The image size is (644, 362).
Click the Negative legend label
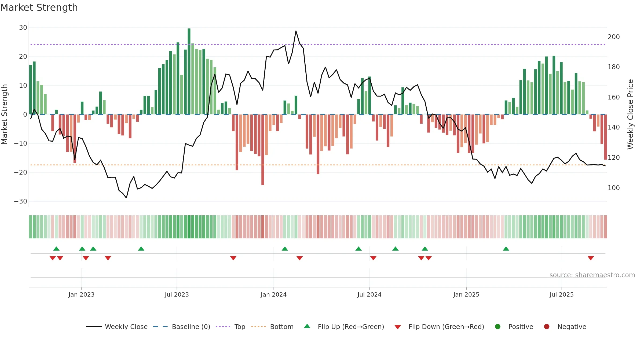coord(572,327)
